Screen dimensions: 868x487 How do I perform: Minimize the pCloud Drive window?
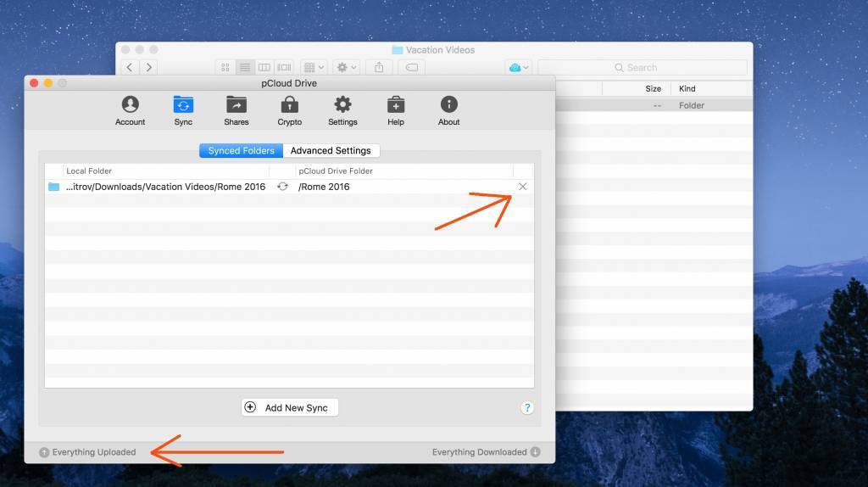tap(48, 83)
